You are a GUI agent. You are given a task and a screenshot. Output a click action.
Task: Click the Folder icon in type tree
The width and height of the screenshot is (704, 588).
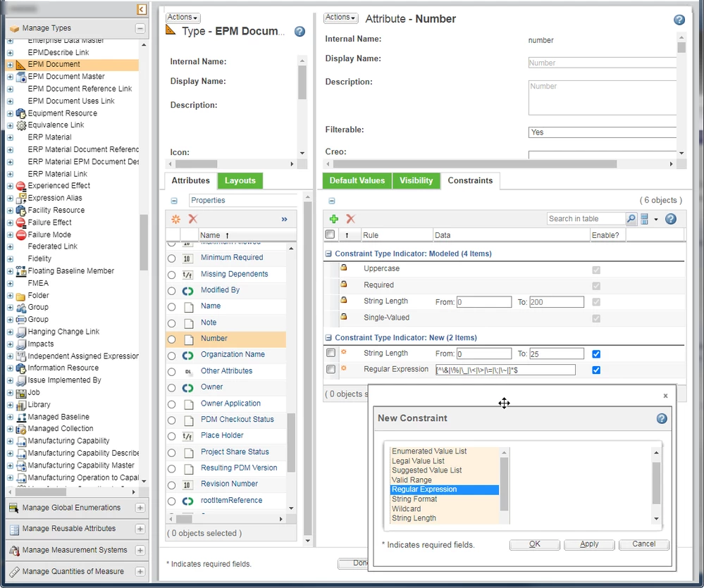pos(20,296)
